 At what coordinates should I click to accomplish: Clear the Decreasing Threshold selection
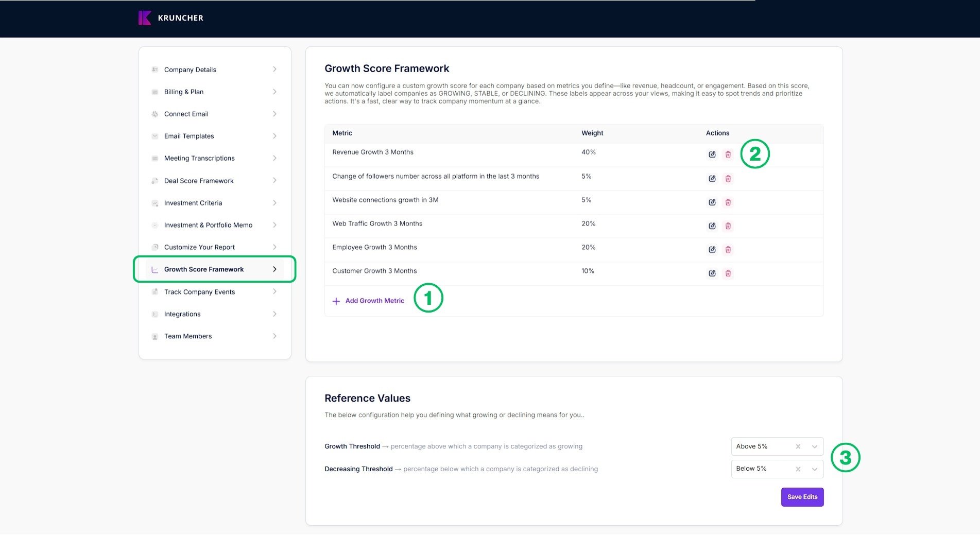coord(798,469)
